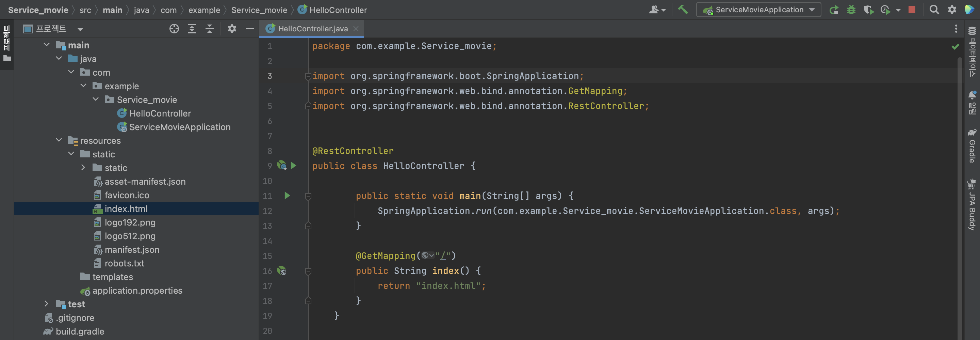Open the user account dropdown icon
The image size is (980, 340).
tap(657, 10)
